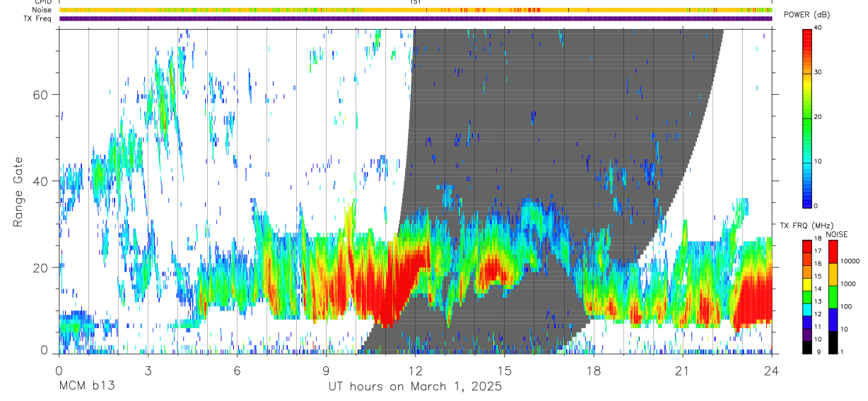This screenshot has height=401, width=868.
Task: Click the '100' label on NOISE scale
Action: pos(847,306)
